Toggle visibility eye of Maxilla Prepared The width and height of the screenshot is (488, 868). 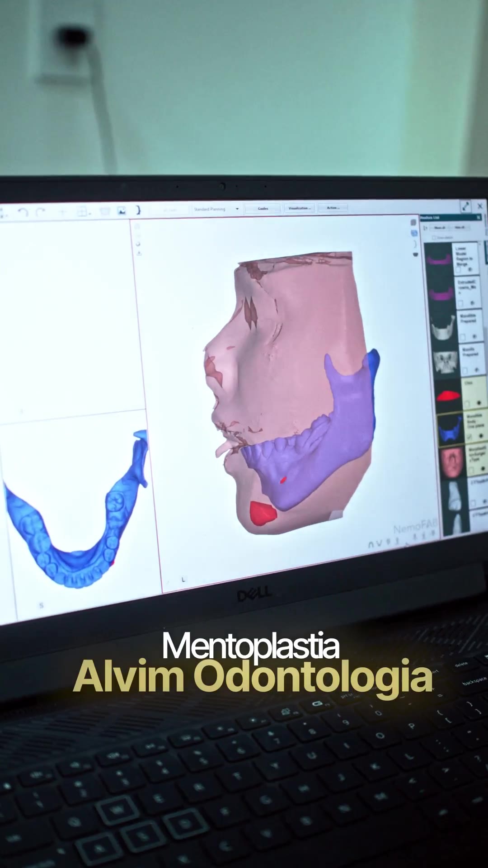coord(476,369)
